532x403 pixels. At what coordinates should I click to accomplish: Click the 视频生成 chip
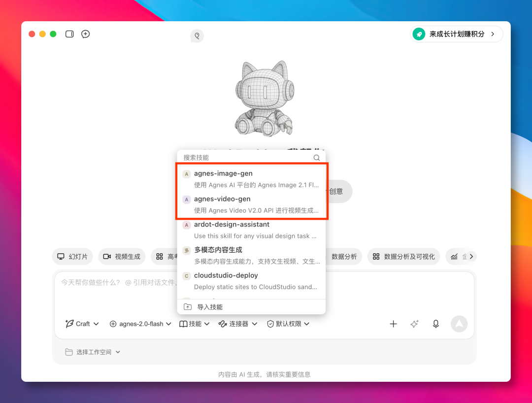[x=122, y=257]
